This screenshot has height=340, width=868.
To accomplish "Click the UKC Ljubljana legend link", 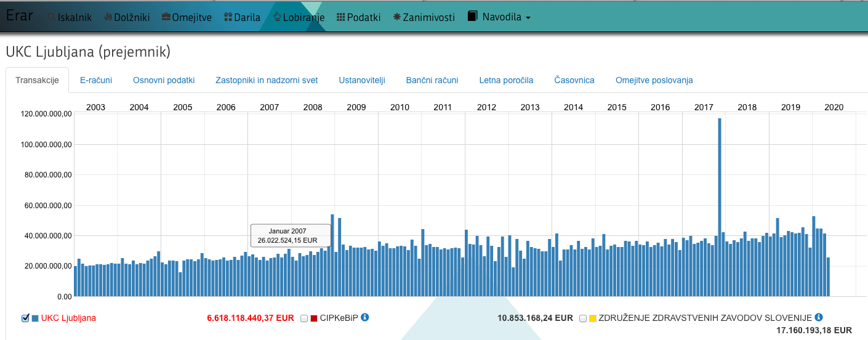I will [x=68, y=318].
